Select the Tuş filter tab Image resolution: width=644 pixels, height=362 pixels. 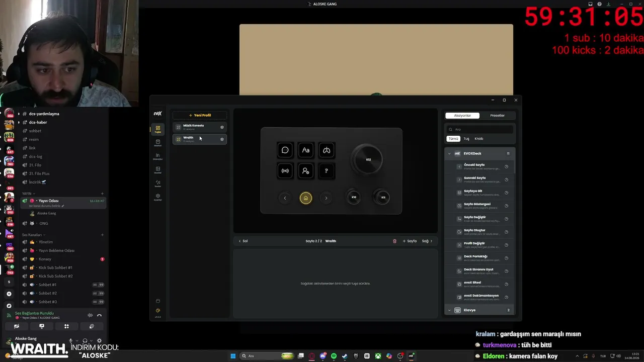point(466,139)
